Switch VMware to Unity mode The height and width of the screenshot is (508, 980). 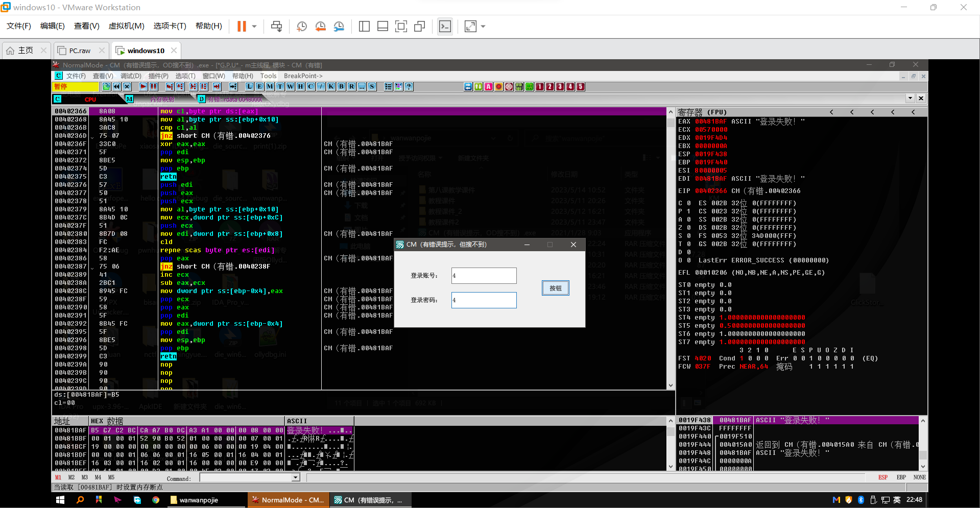tap(420, 27)
